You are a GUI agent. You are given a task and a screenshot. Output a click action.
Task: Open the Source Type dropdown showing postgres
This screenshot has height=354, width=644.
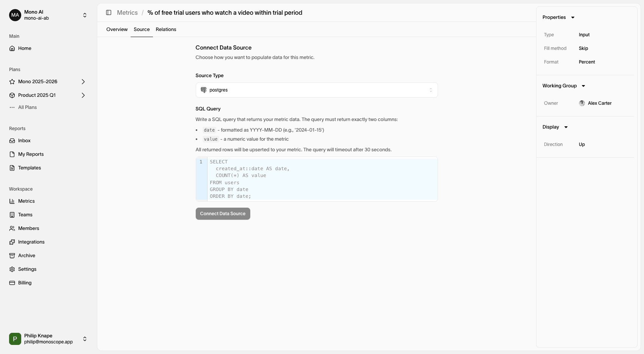317,90
